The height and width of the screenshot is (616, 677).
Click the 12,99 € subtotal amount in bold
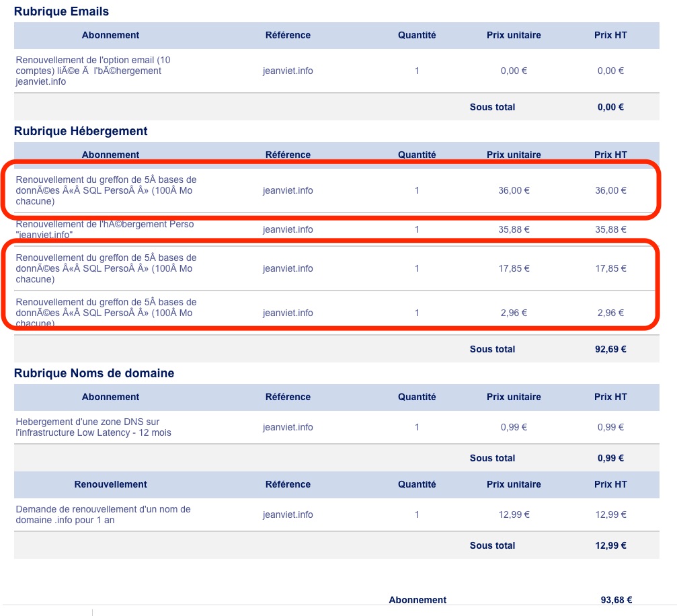point(610,545)
